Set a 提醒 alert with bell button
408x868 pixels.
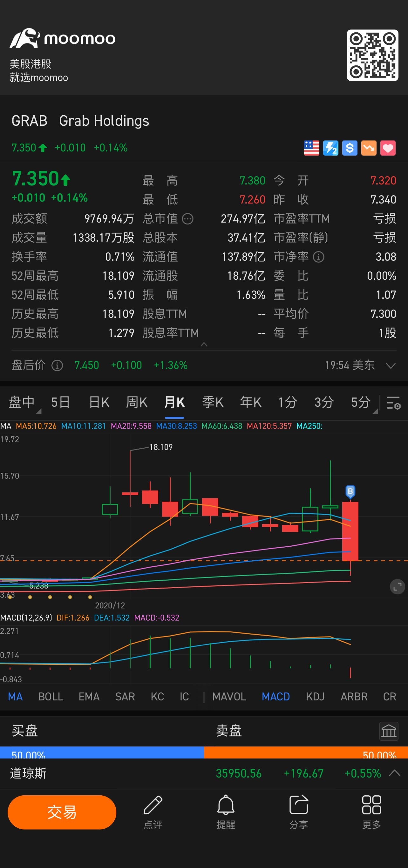(226, 812)
